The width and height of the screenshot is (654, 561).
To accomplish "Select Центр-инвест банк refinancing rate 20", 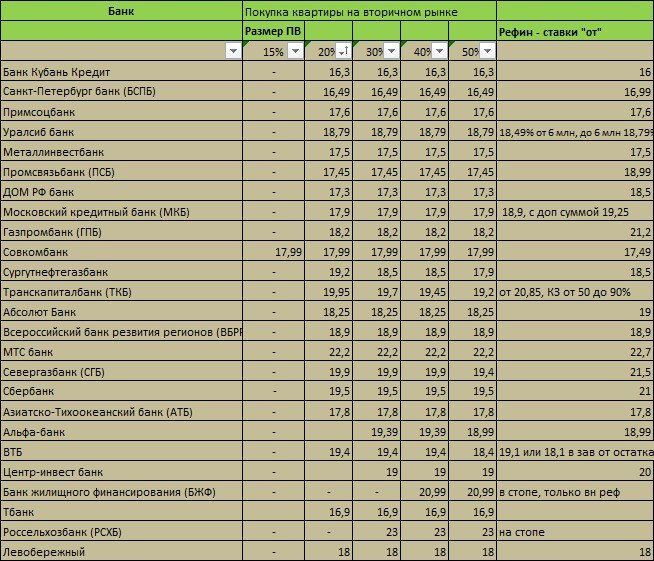I will point(575,472).
